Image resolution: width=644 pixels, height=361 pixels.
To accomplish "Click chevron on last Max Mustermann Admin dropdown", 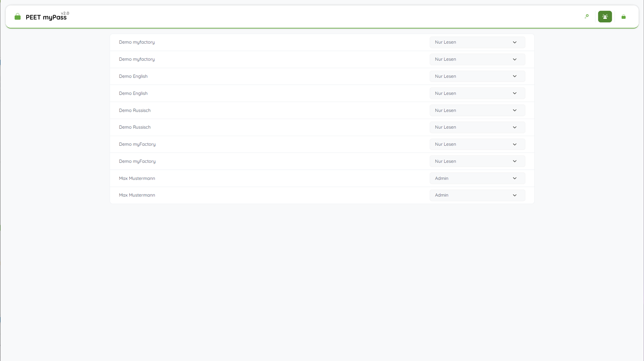I will pyautogui.click(x=515, y=195).
